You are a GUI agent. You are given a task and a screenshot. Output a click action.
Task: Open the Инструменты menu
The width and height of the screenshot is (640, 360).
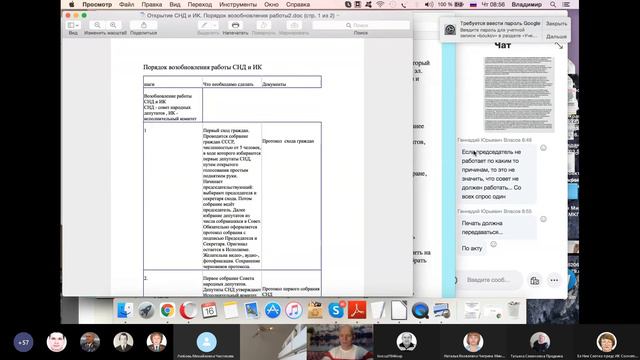click(x=238, y=4)
